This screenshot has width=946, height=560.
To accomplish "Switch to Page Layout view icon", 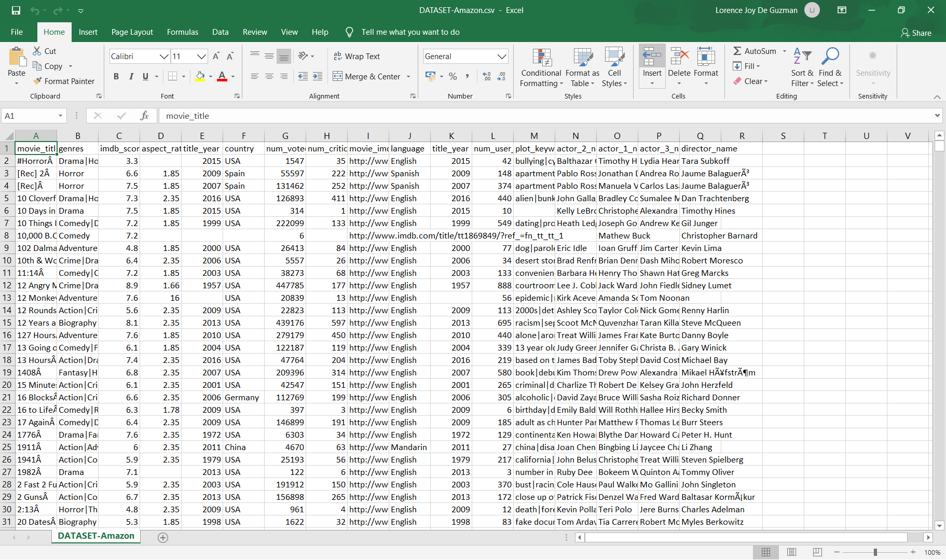I will (x=791, y=552).
